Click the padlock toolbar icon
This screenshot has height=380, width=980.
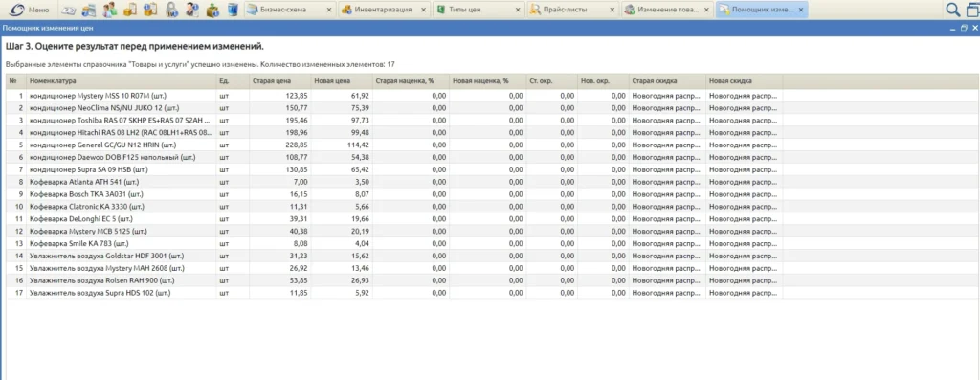click(172, 10)
